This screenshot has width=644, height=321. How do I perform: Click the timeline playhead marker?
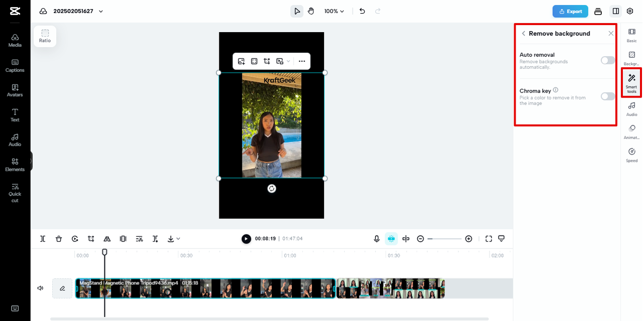point(105,252)
